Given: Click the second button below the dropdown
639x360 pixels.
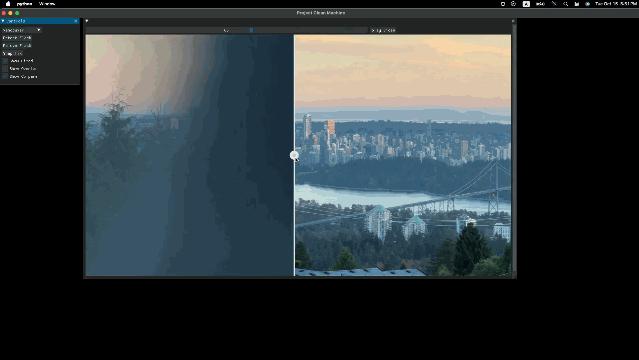Looking at the screenshot, I should point(17,45).
